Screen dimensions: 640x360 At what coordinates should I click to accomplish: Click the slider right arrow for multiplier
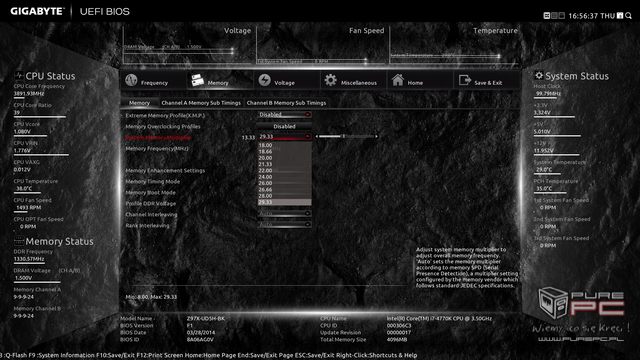376,136
